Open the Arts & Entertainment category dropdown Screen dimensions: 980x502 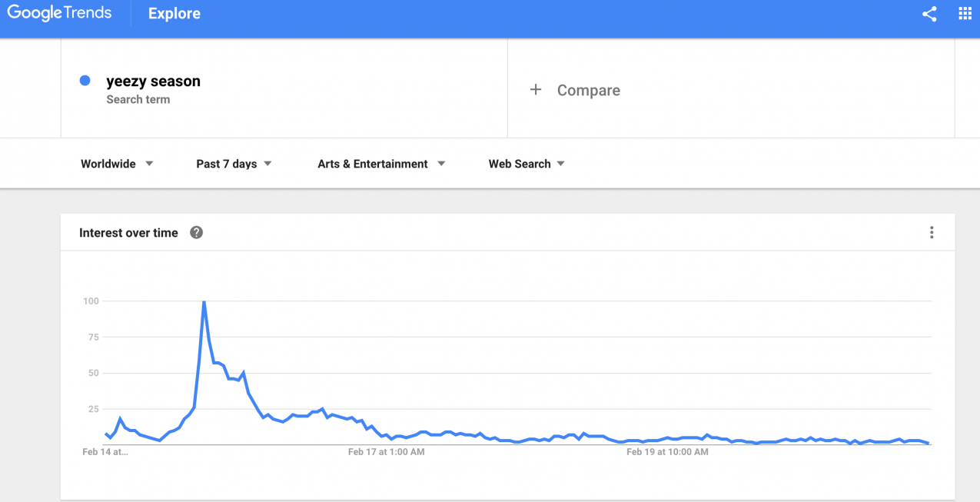(381, 164)
